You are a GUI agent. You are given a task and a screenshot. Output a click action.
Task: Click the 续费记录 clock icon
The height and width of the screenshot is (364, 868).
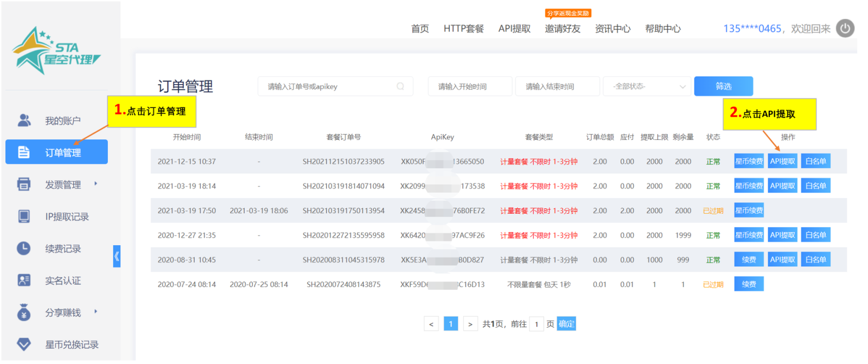coord(24,248)
